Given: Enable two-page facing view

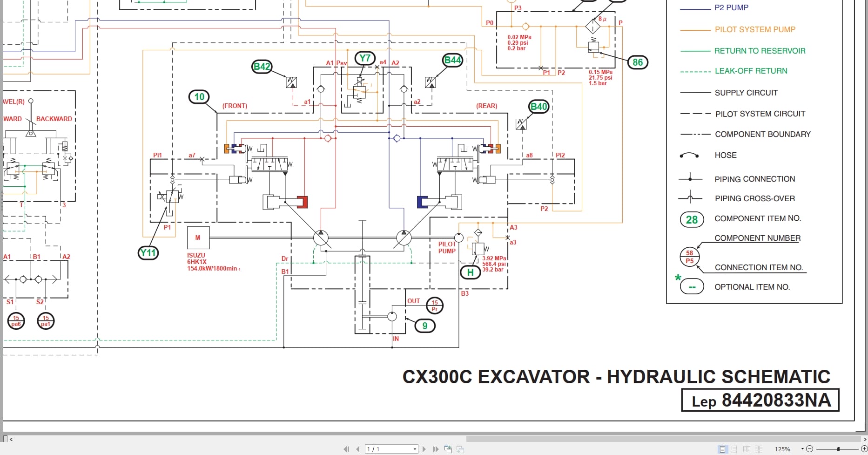Looking at the screenshot, I should 747,448.
